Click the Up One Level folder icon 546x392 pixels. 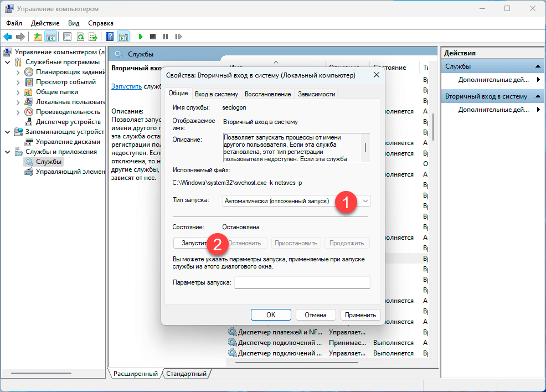(37, 37)
